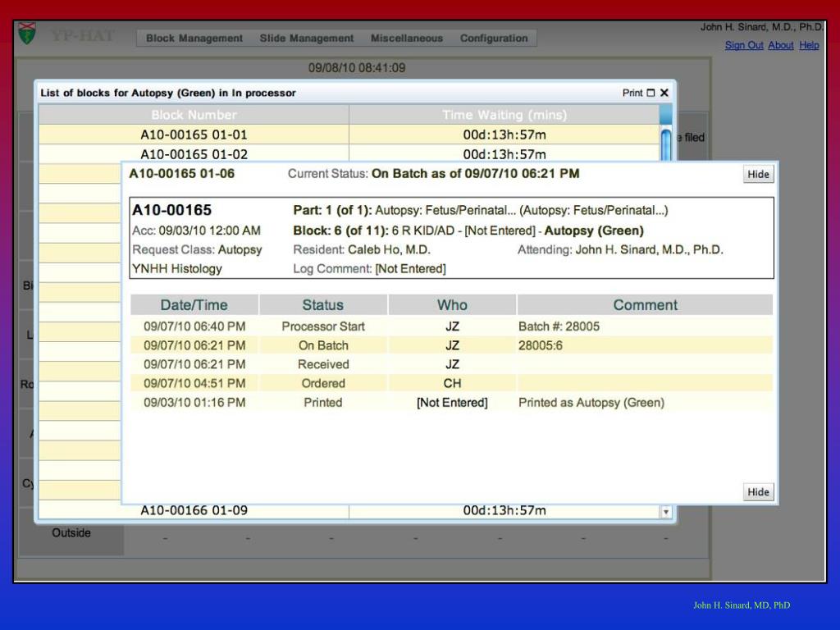The image size is (840, 630).
Task: Click the 'Outside' row label in the background page
Action: point(71,533)
